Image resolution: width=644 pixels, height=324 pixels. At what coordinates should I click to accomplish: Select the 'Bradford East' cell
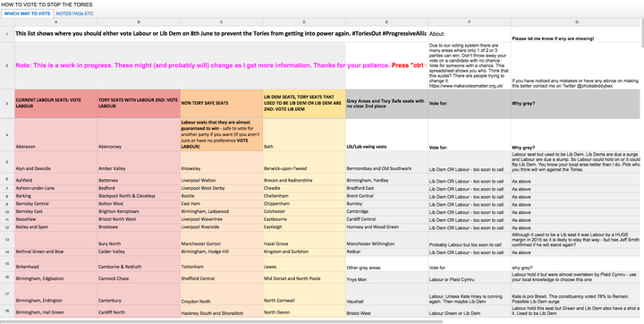386,188
